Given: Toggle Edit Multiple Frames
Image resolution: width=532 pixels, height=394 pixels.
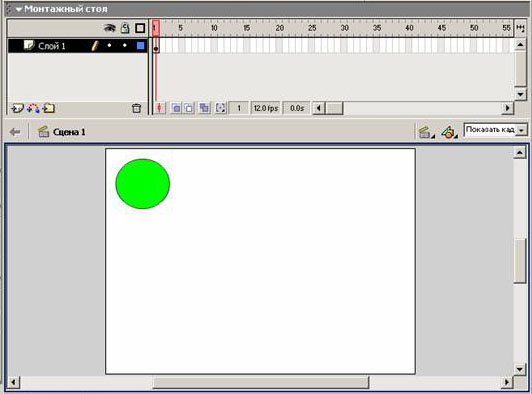Looking at the screenshot, I should (x=204, y=108).
